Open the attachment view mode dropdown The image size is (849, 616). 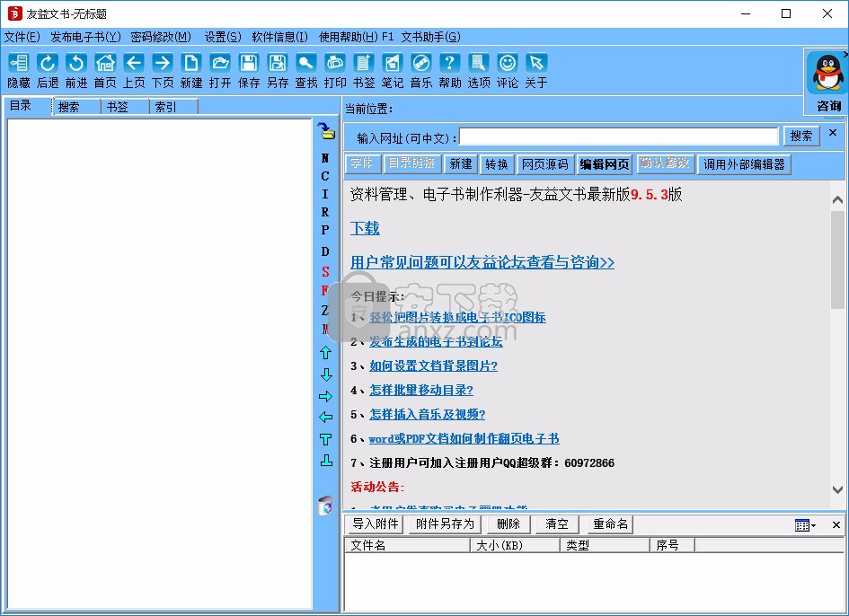(x=805, y=525)
